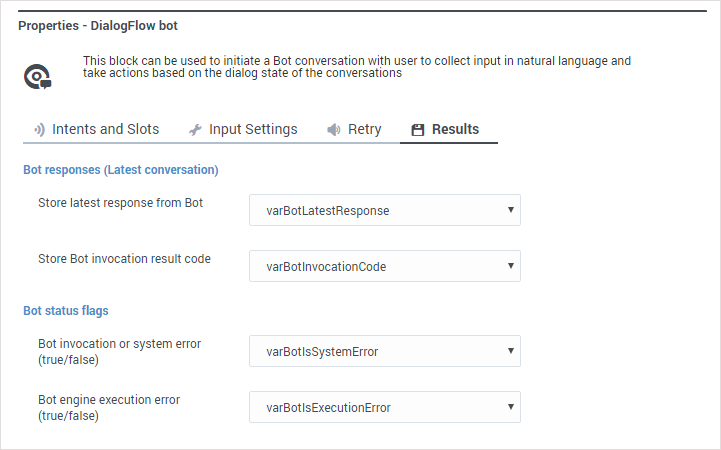Click the save disk icon beside Results
The image size is (721, 450).
tap(418, 130)
